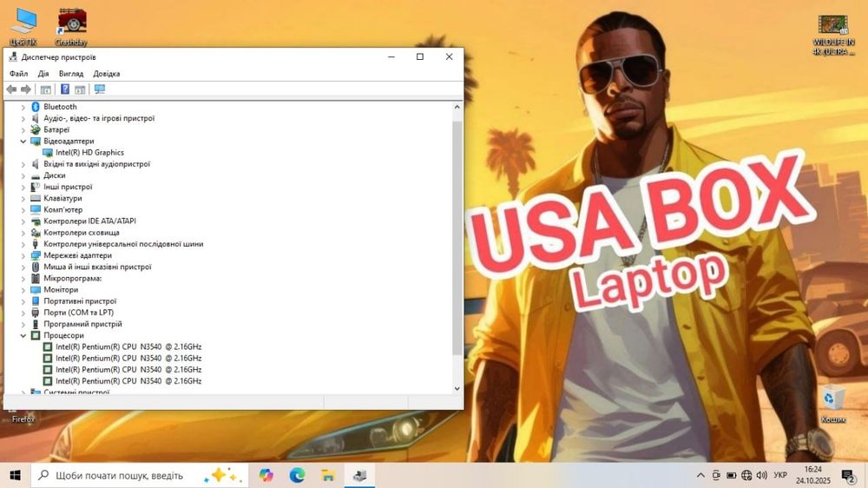
Task: Select Інші пристрої row
Action: (68, 187)
